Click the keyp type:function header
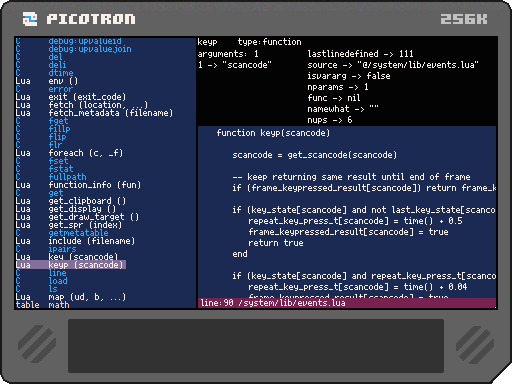 coord(249,42)
